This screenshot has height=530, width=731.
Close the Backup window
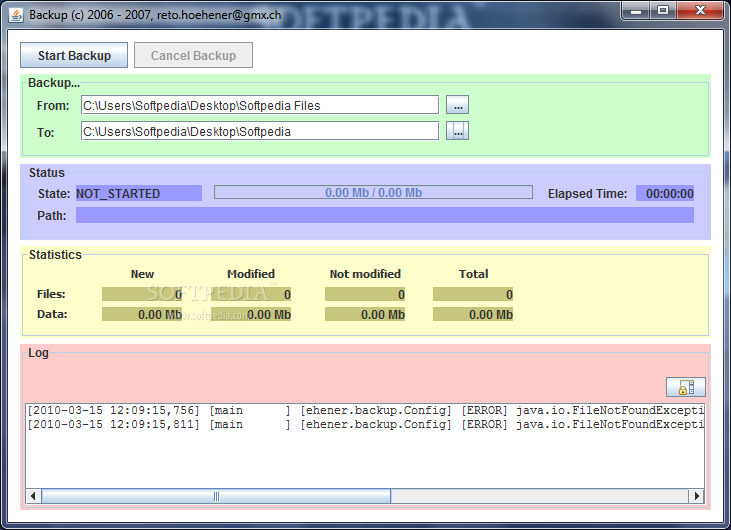coord(700,10)
